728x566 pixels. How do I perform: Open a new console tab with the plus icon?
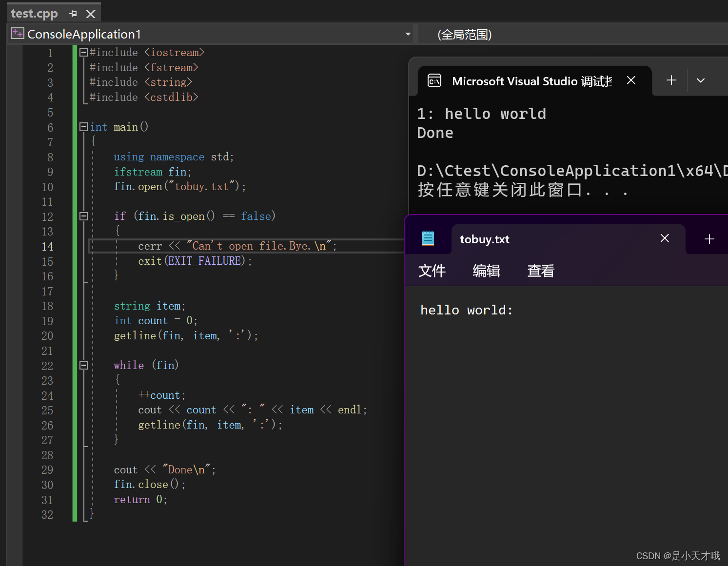(671, 80)
